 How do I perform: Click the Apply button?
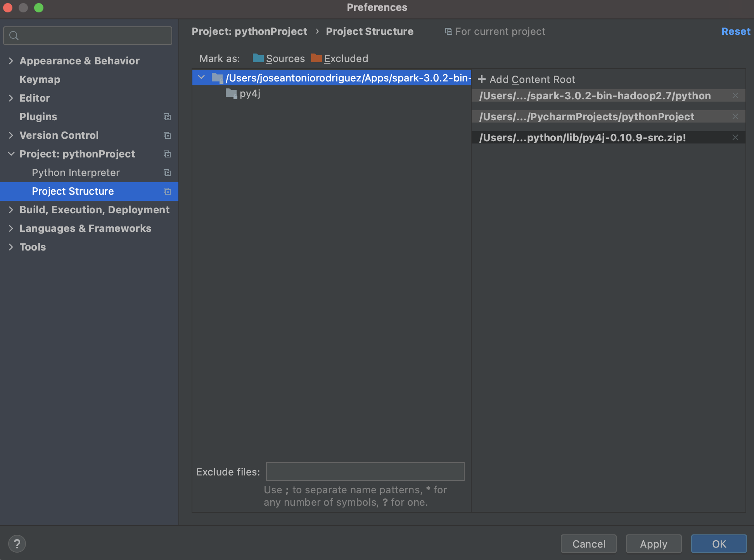(x=654, y=544)
